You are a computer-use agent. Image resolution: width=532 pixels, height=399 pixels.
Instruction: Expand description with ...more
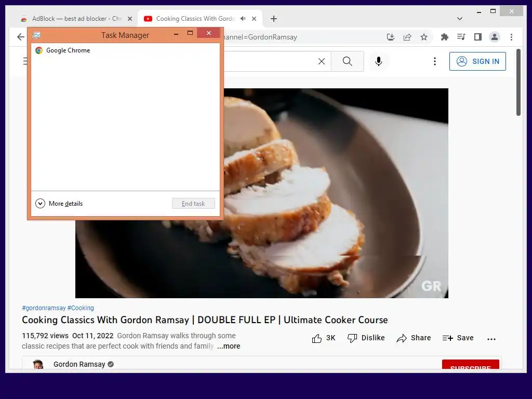coord(229,346)
